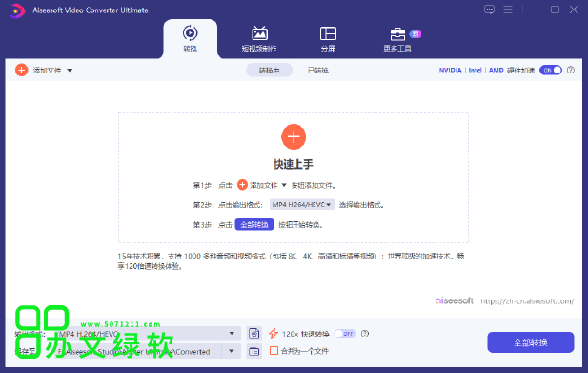Expand the output format MP4 H.264/HEVC dropdown

(x=232, y=333)
